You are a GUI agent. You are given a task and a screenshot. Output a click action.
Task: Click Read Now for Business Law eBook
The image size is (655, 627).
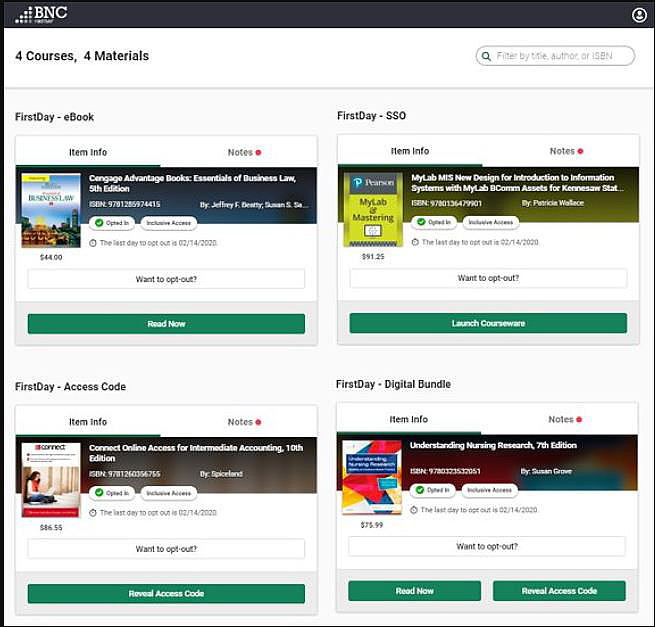[x=166, y=324]
